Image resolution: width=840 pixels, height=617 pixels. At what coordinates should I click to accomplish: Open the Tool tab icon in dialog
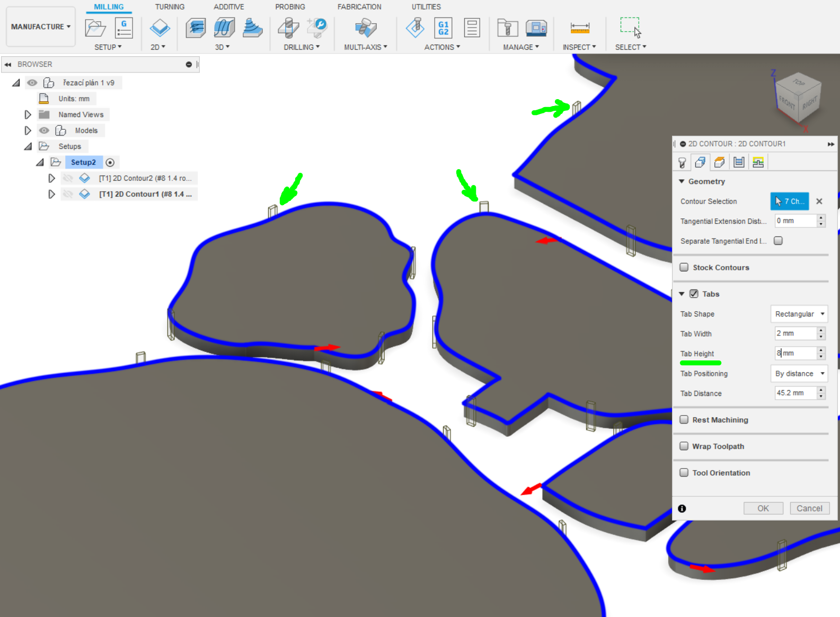[x=682, y=162]
